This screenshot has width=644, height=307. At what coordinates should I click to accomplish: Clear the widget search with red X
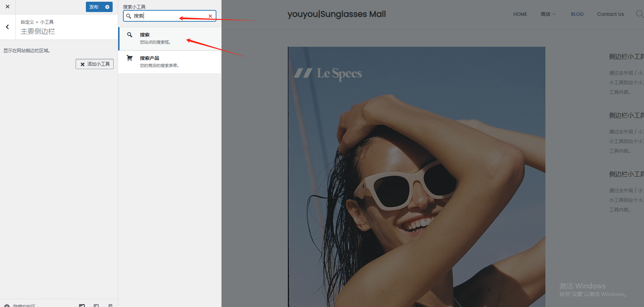pos(210,16)
